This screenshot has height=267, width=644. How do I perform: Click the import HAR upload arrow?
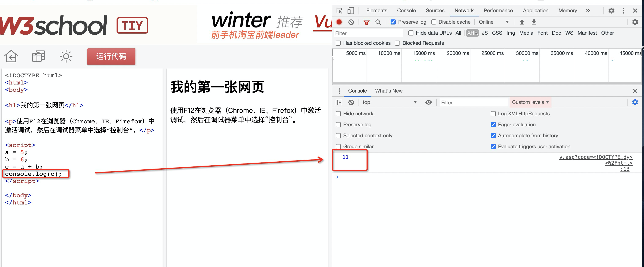(x=522, y=22)
